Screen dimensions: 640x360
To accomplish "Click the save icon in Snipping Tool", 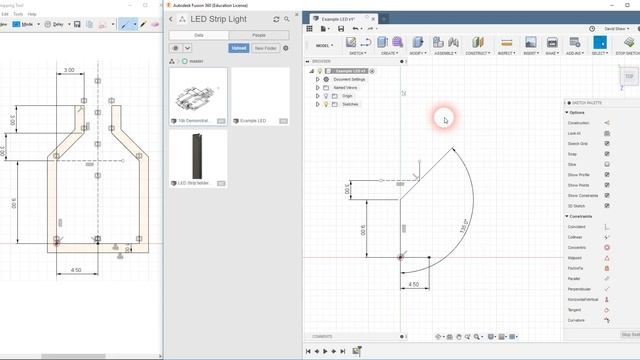I will coord(77,24).
